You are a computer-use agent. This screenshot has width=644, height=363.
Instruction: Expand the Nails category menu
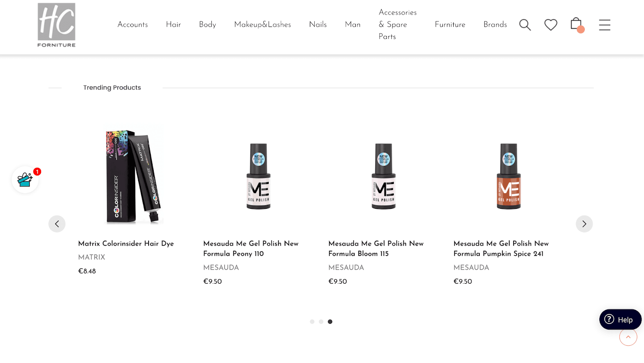tap(318, 25)
